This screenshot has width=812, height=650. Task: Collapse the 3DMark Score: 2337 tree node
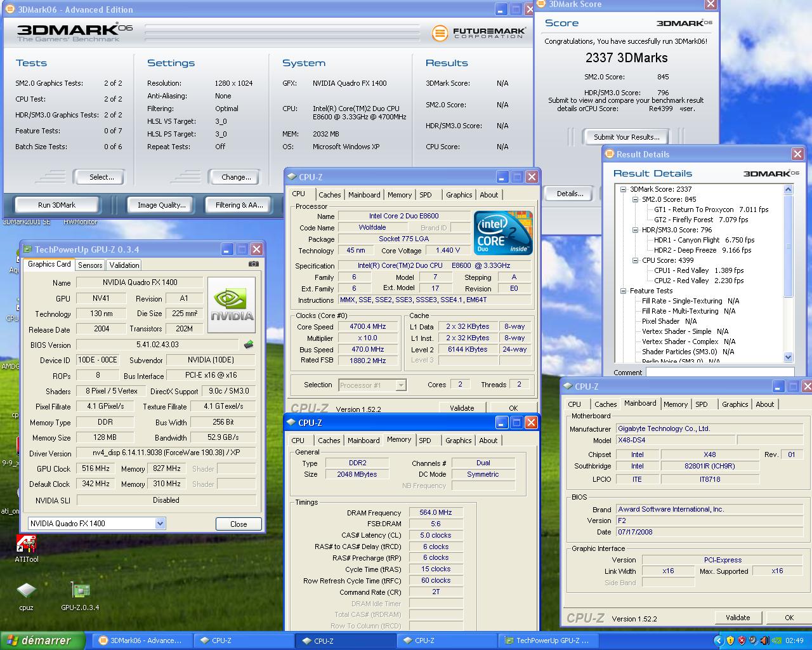click(x=623, y=189)
